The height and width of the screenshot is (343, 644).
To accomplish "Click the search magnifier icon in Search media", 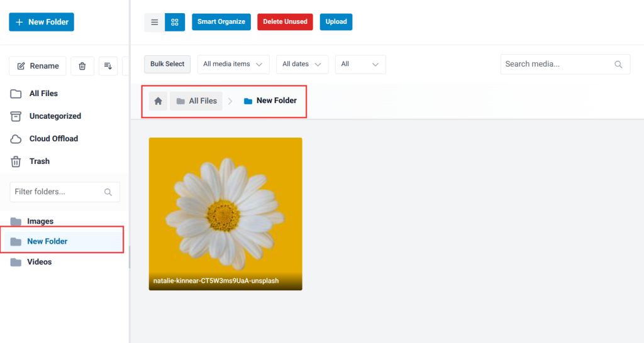I will click(618, 65).
